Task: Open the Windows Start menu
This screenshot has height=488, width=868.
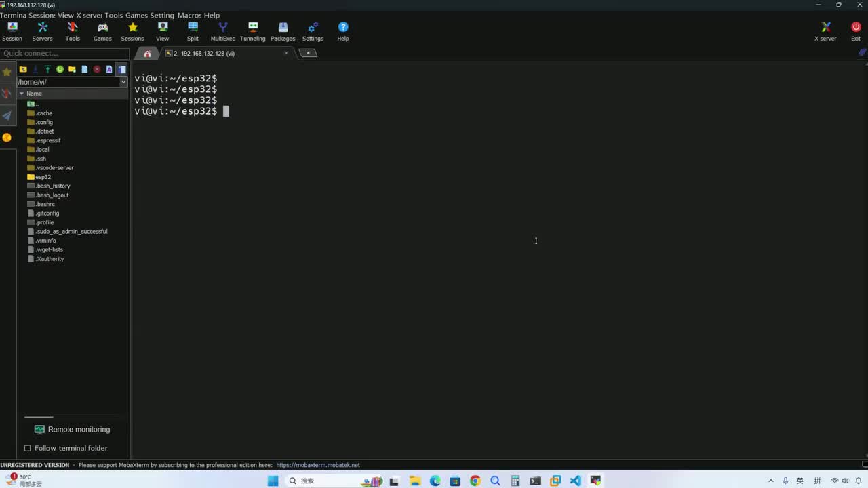Action: tap(273, 481)
